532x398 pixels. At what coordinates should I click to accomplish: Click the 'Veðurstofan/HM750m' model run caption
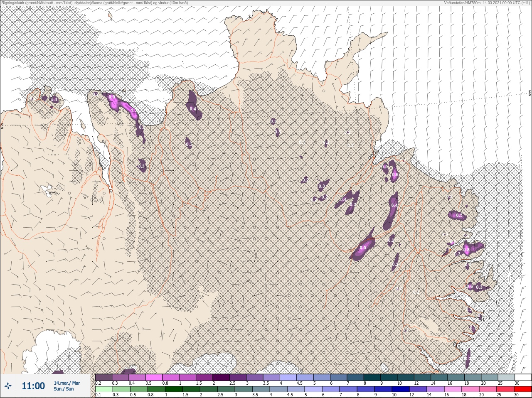pyautogui.click(x=487, y=3)
